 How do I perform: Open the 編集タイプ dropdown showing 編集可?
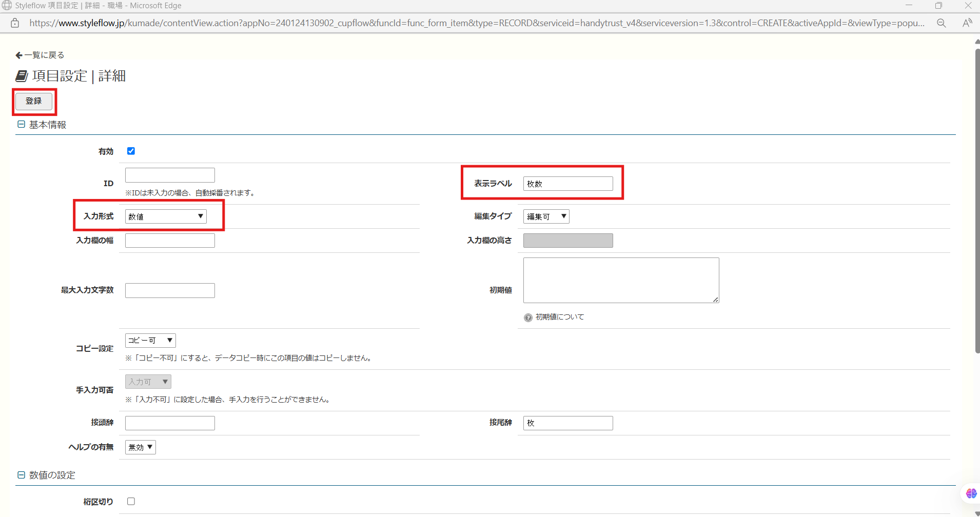click(546, 216)
